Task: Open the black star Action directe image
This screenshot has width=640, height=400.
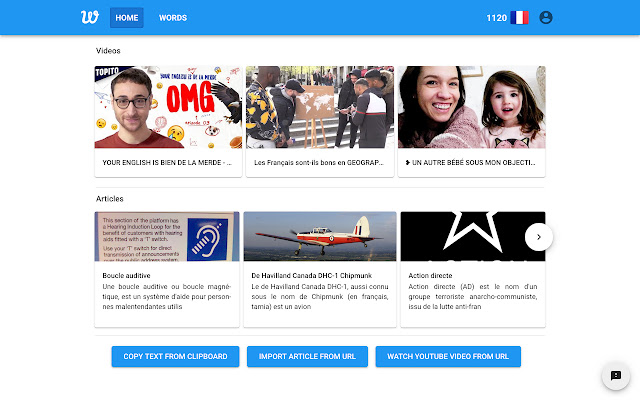Action: coord(473,236)
